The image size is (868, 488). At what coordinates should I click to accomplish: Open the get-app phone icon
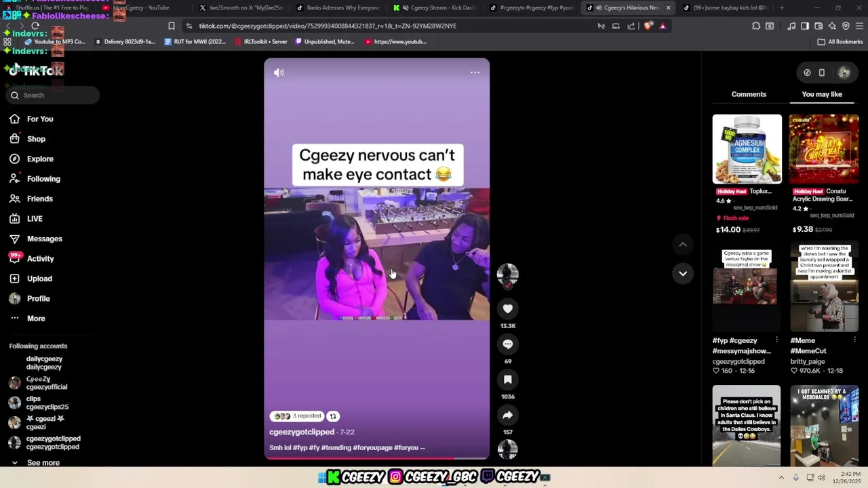click(x=822, y=73)
